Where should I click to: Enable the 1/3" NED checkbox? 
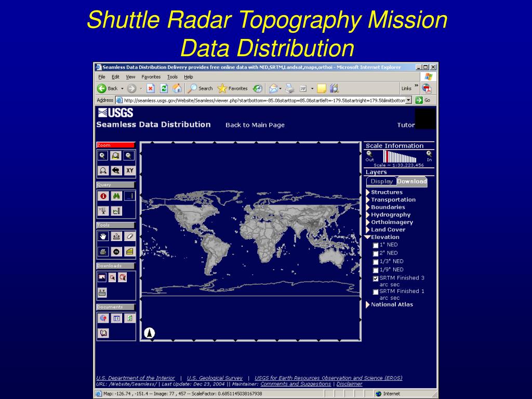(375, 262)
